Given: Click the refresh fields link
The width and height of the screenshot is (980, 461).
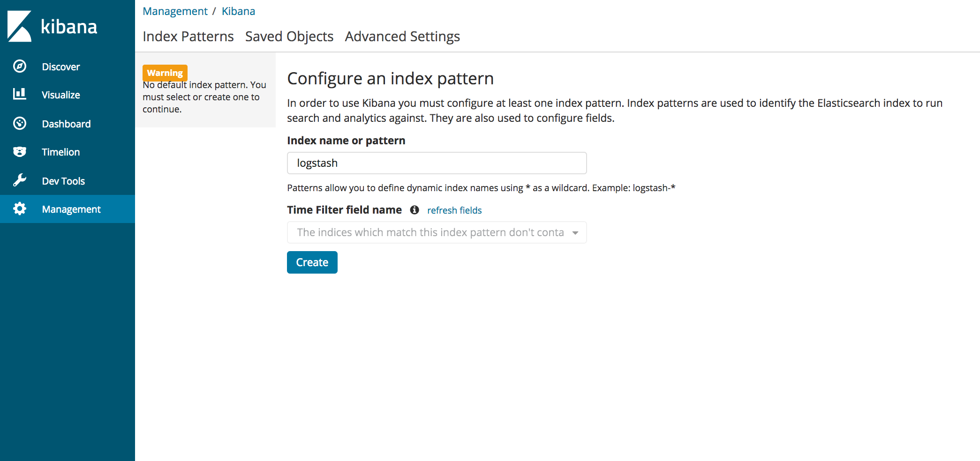Looking at the screenshot, I should [454, 210].
